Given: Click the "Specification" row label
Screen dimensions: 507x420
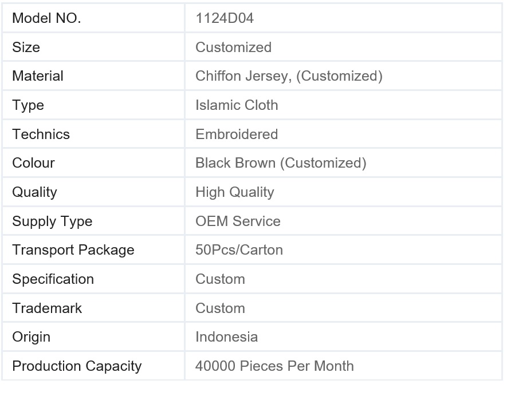Looking at the screenshot, I should coord(53,279).
